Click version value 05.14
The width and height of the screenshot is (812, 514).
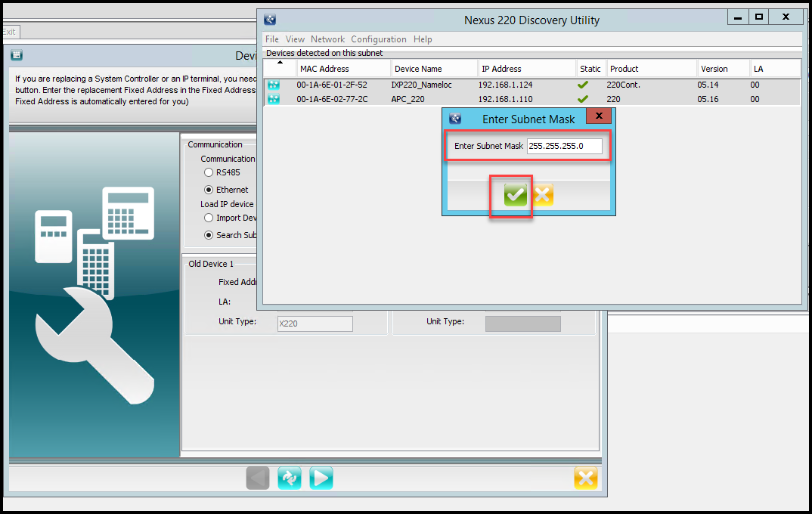point(708,85)
